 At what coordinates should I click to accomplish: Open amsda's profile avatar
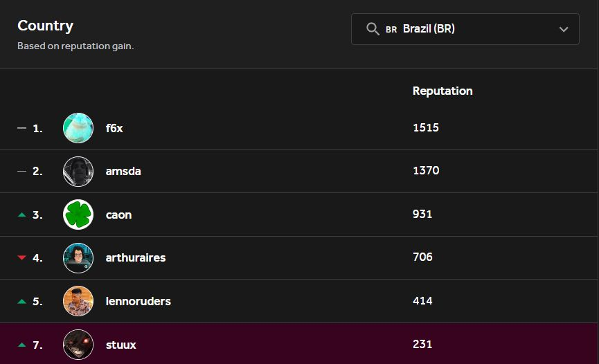tap(78, 171)
